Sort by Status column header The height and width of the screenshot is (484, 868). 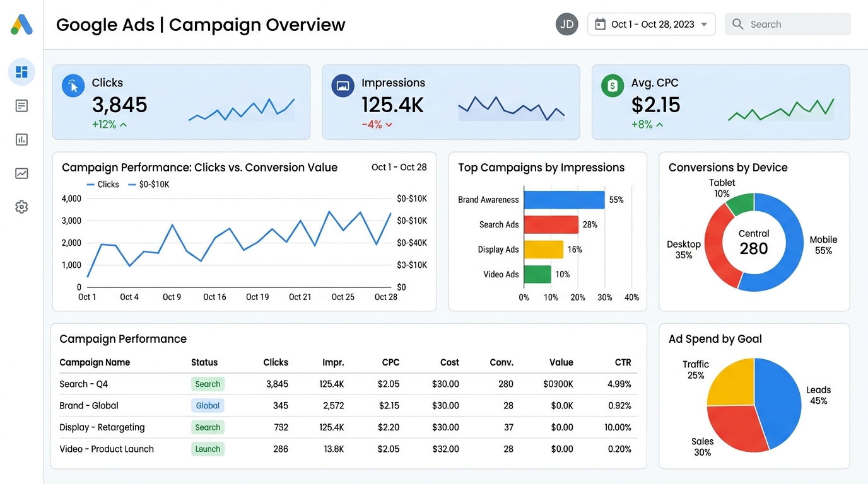(204, 362)
